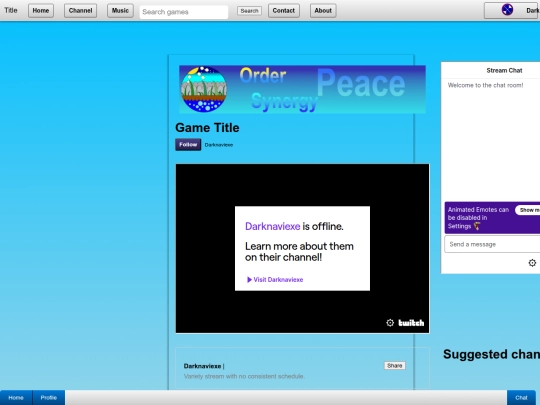Open the Chat tab in the bottom bar
Image resolution: width=540 pixels, height=405 pixels.
coord(521,398)
